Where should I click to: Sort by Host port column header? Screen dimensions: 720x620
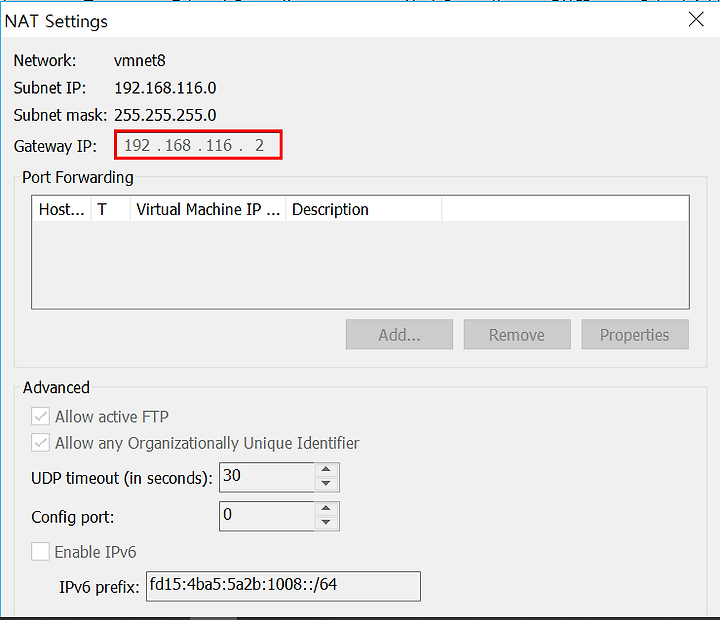coord(62,209)
